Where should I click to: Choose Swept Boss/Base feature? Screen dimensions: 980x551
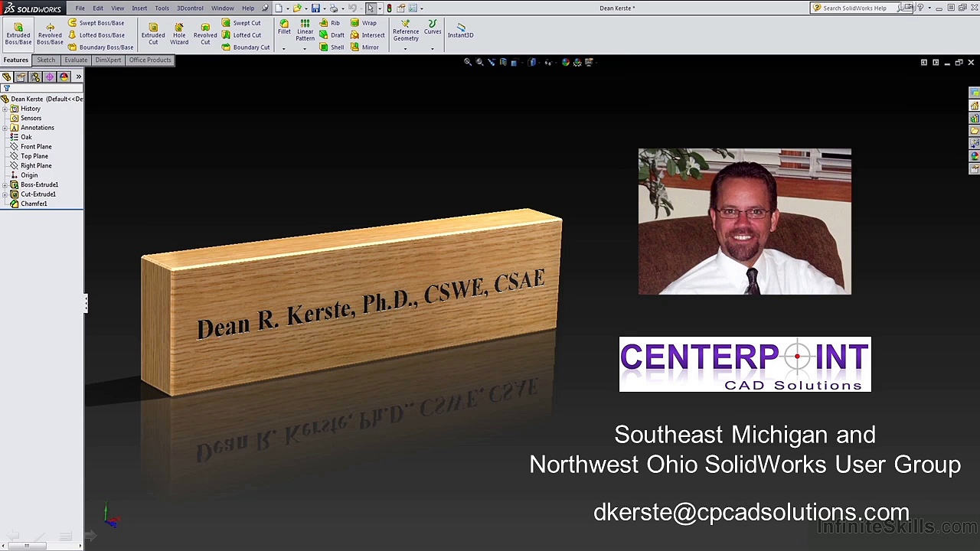pyautogui.click(x=96, y=23)
